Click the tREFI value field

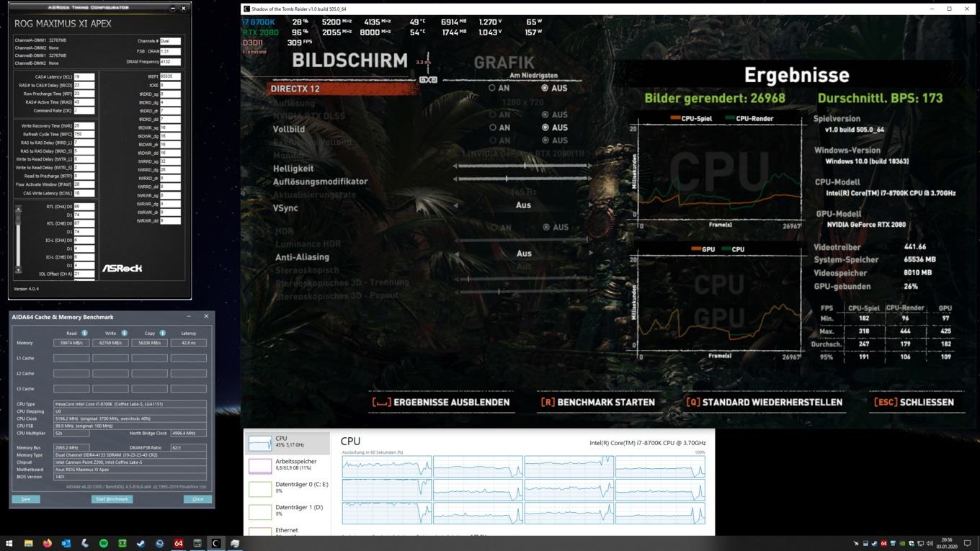170,76
